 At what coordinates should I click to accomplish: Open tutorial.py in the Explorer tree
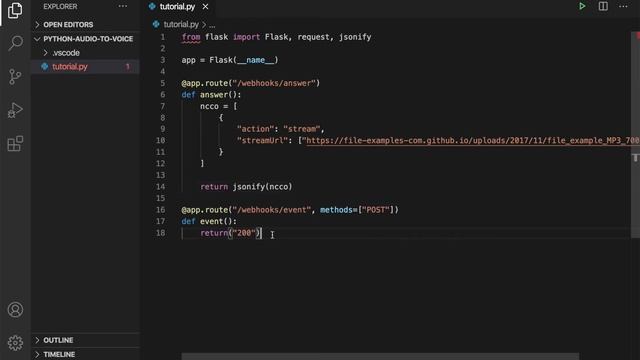(86, 67)
